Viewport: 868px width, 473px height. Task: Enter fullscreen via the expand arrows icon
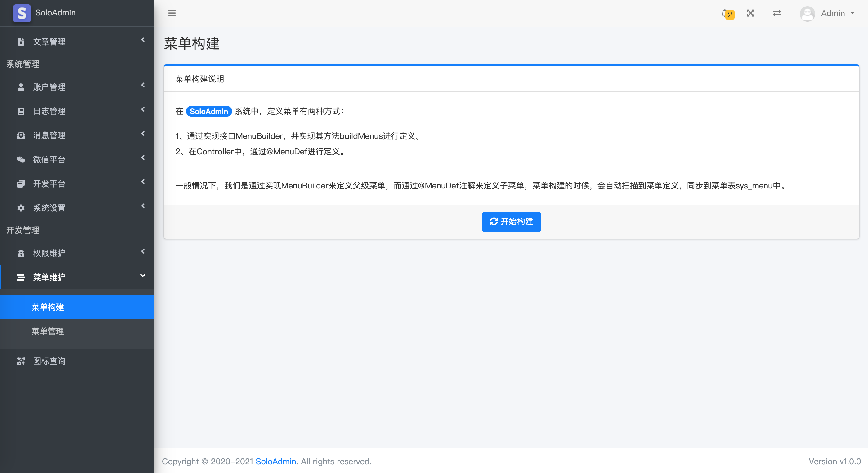[x=750, y=13]
